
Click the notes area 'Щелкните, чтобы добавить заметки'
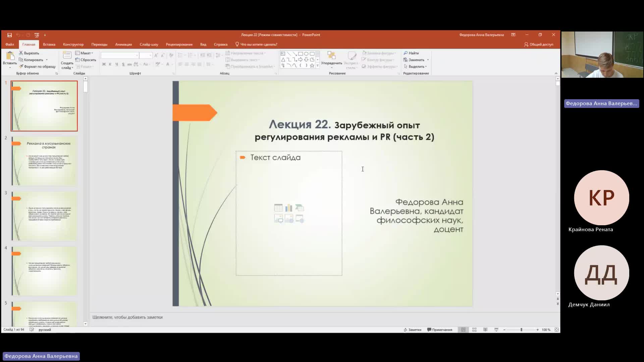click(x=127, y=317)
